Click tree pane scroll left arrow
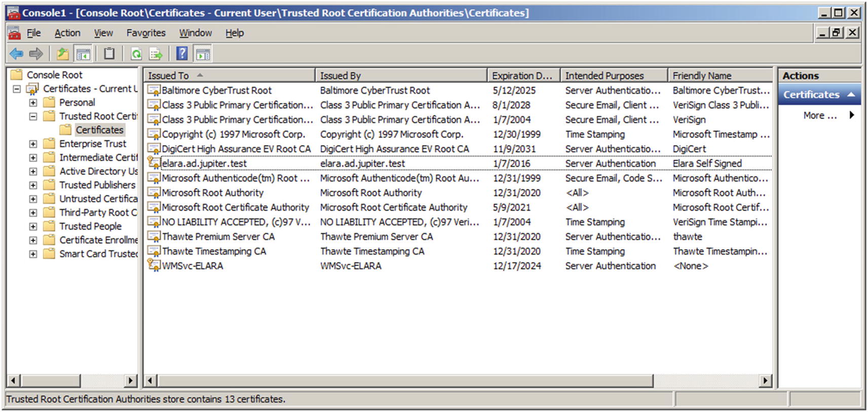The image size is (868, 412). 13,381
